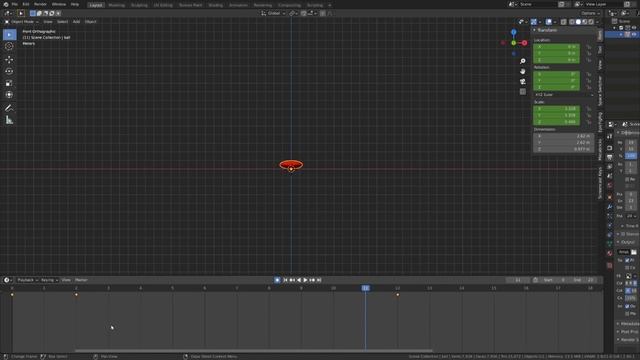Click the green Y axis gizmo ball
The image size is (640, 360).
513,43
